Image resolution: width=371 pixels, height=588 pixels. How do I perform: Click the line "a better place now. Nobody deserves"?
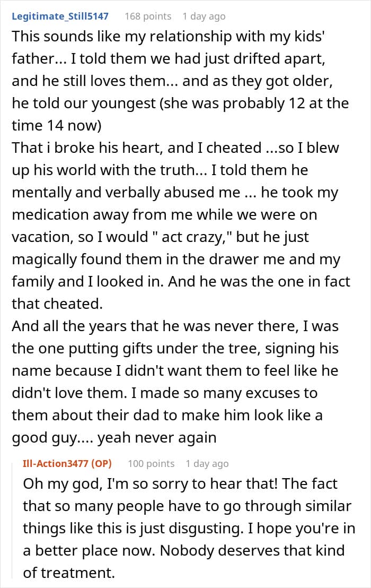pyautogui.click(x=183, y=550)
